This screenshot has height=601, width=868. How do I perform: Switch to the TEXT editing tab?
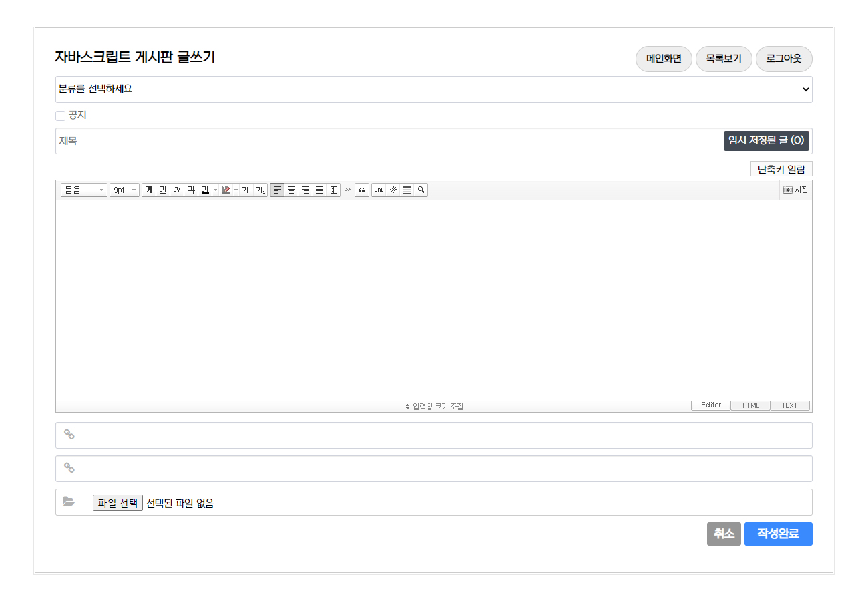789,405
